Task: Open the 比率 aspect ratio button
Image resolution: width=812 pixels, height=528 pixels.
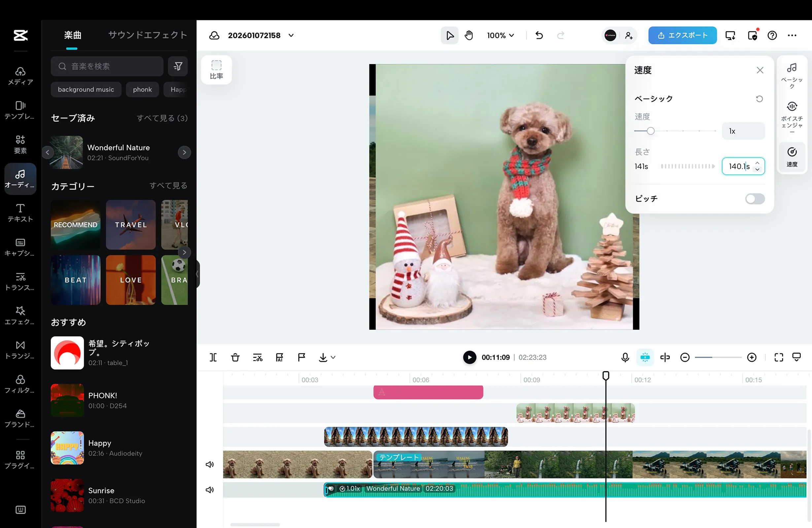Action: click(x=216, y=70)
